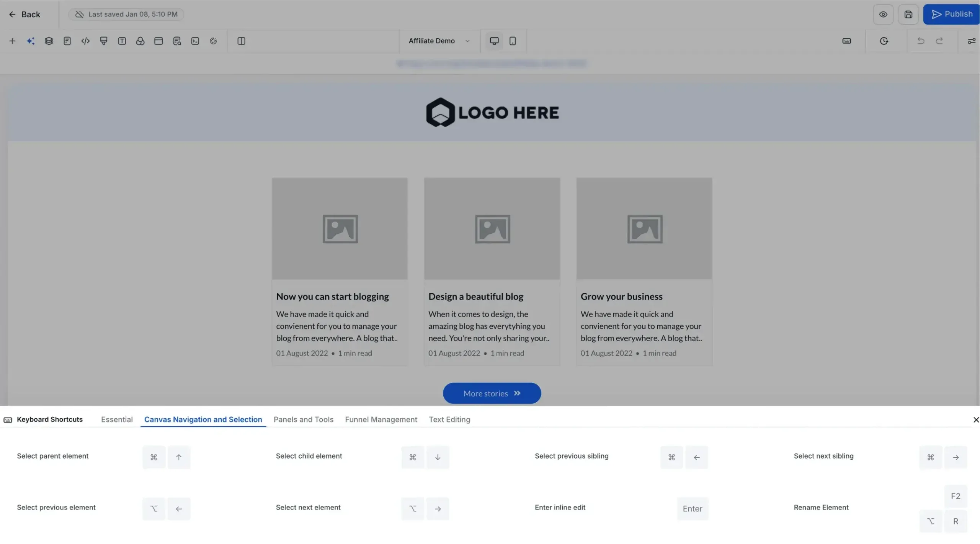Enable preview mode with the eye icon
Image resolution: width=980 pixels, height=544 pixels.
point(883,14)
